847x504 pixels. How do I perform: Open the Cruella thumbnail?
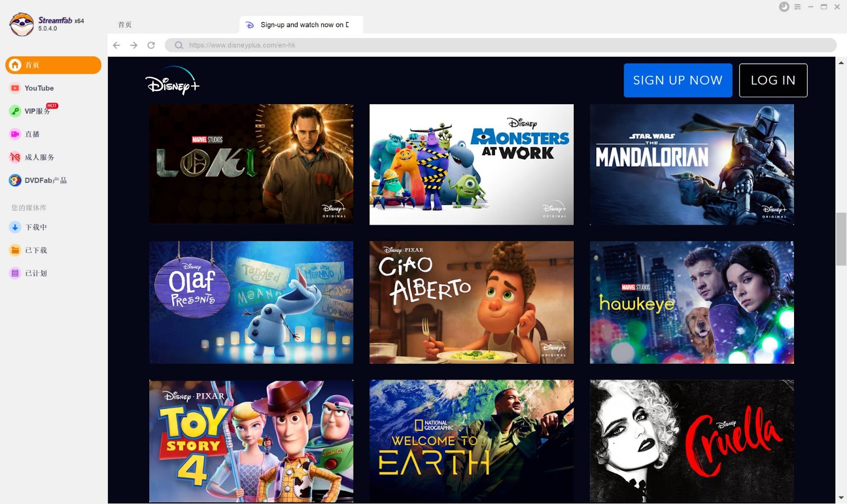point(692,441)
